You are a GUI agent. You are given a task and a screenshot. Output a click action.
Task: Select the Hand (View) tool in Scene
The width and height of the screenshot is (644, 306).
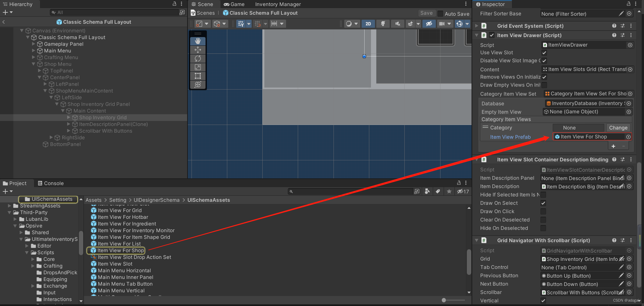tap(198, 41)
